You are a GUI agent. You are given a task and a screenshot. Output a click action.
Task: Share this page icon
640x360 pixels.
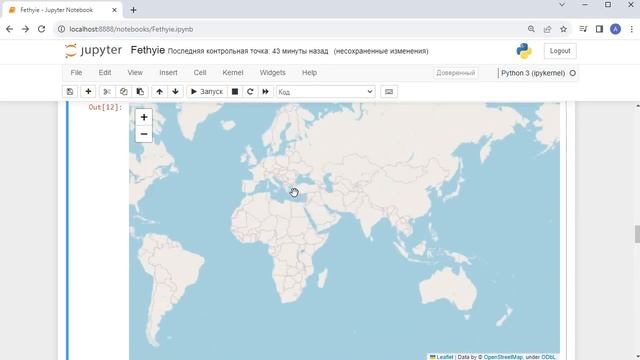coord(547,29)
